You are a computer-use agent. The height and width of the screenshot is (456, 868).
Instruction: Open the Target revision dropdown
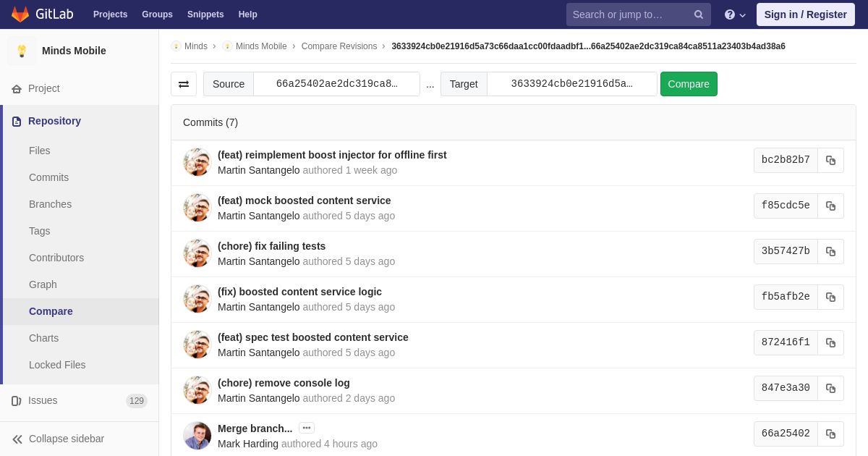[571, 84]
